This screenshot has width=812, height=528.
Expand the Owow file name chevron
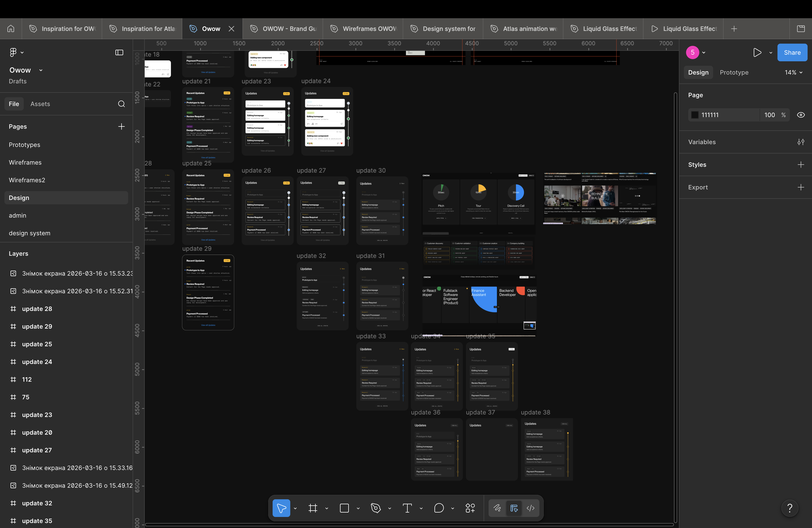click(41, 70)
